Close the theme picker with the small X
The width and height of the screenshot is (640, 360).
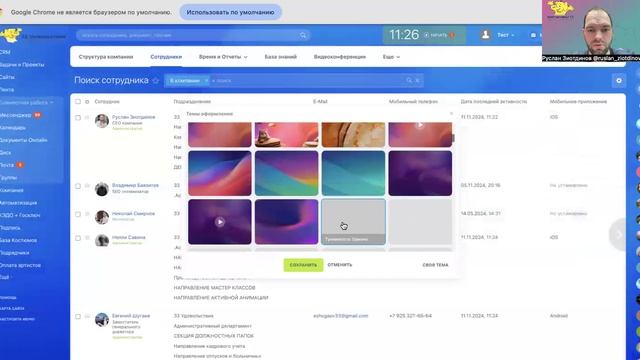point(451,114)
